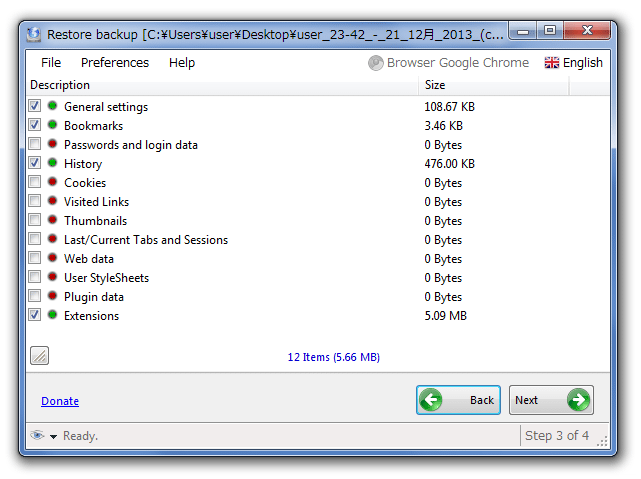This screenshot has height=479, width=641.
Task: Click the red status dot for Visited Links
Action: point(52,201)
